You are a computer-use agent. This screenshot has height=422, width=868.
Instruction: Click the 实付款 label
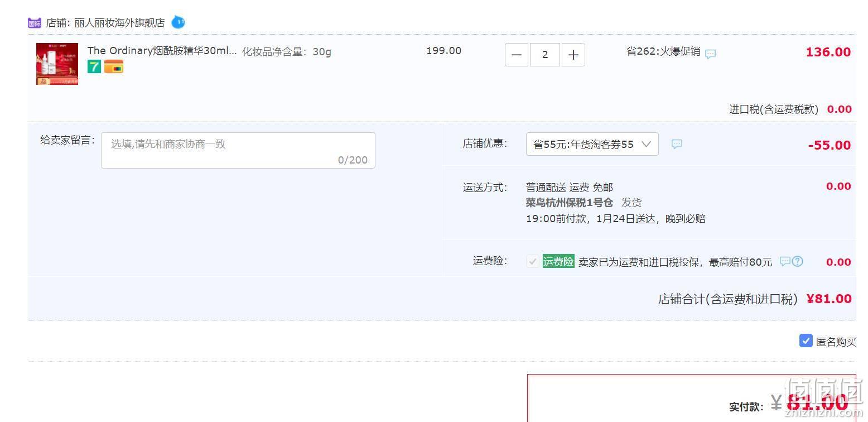click(x=746, y=406)
